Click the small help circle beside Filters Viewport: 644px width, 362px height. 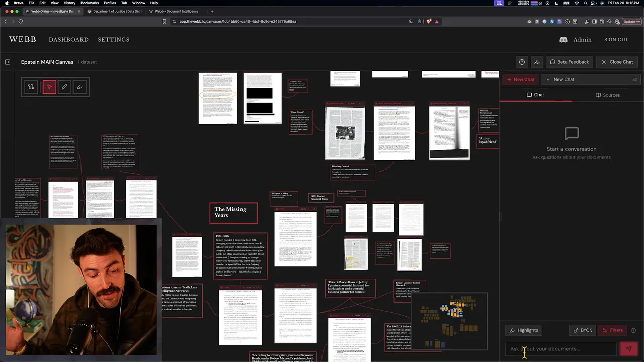pos(633,330)
